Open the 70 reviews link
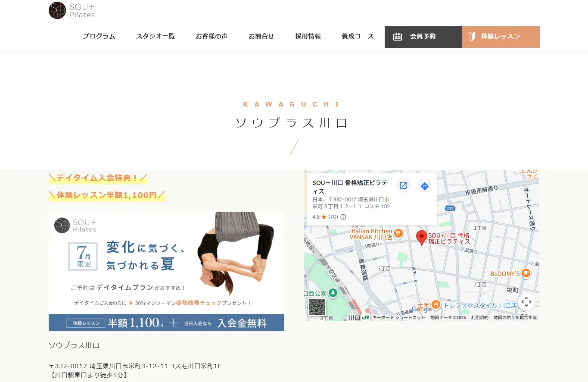This screenshot has height=382, width=588. (x=333, y=217)
